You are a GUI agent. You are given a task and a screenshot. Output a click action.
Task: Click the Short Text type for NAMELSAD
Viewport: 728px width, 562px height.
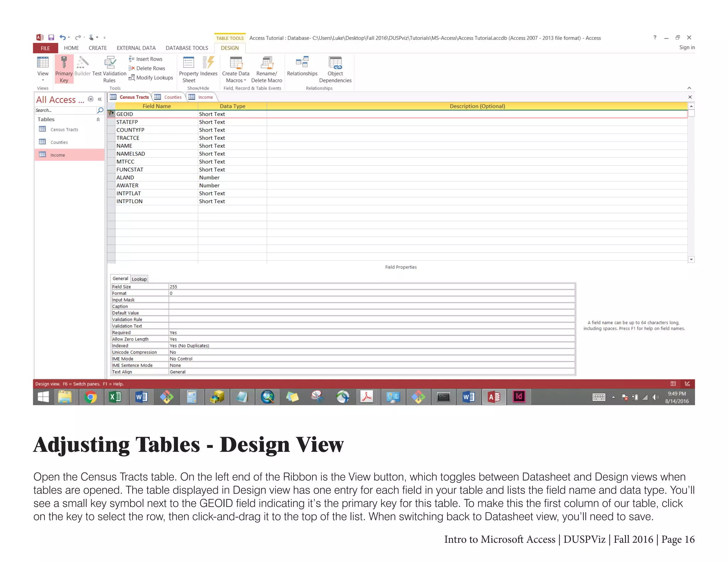(x=232, y=154)
